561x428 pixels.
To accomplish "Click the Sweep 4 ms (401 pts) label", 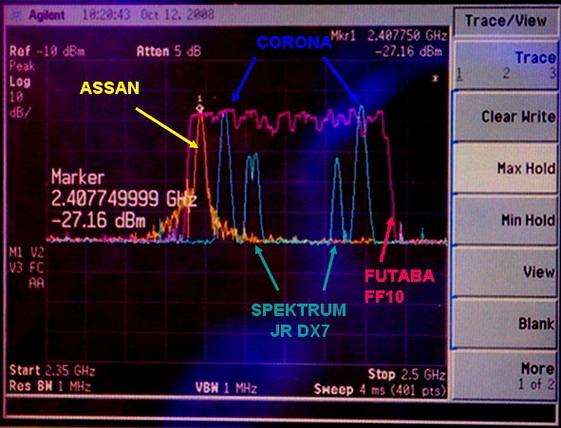I will tap(380, 389).
